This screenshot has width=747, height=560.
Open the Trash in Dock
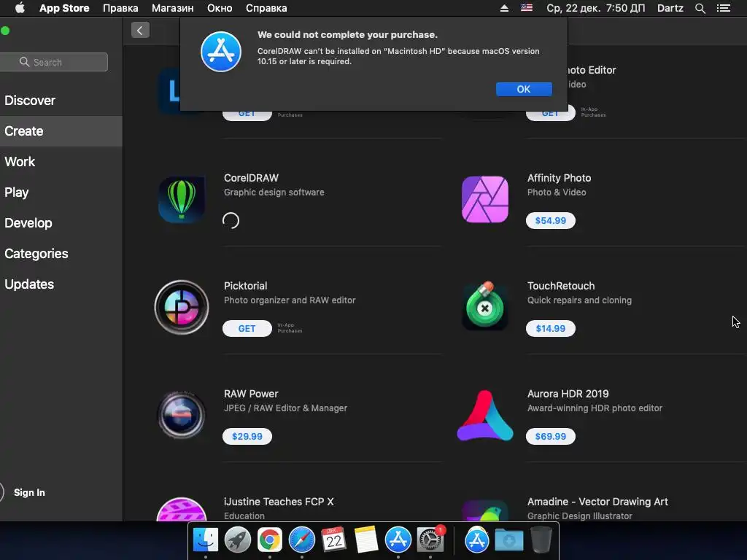pos(541,540)
